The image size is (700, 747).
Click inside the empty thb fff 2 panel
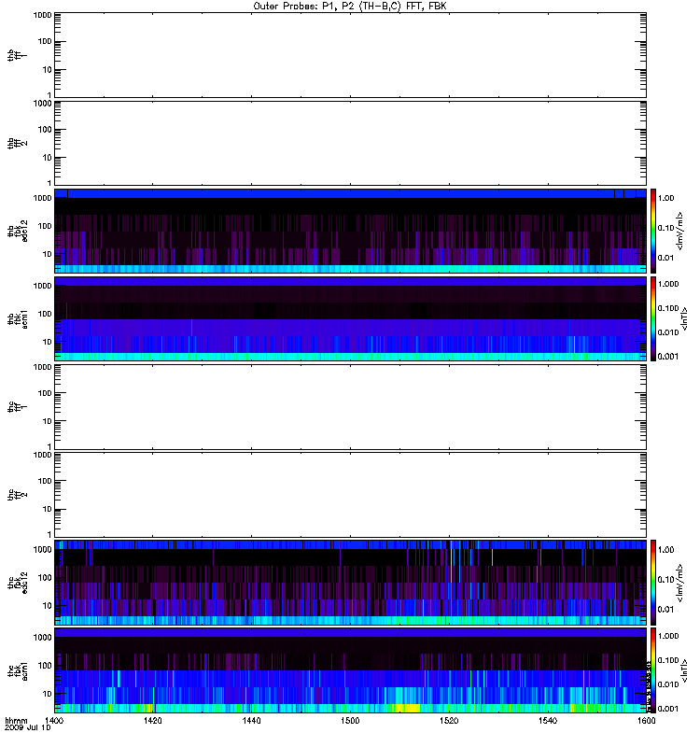pos(351,143)
